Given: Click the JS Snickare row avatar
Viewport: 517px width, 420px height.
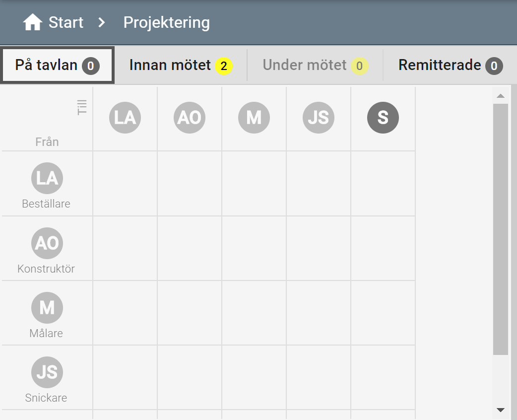Looking at the screenshot, I should pos(47,372).
